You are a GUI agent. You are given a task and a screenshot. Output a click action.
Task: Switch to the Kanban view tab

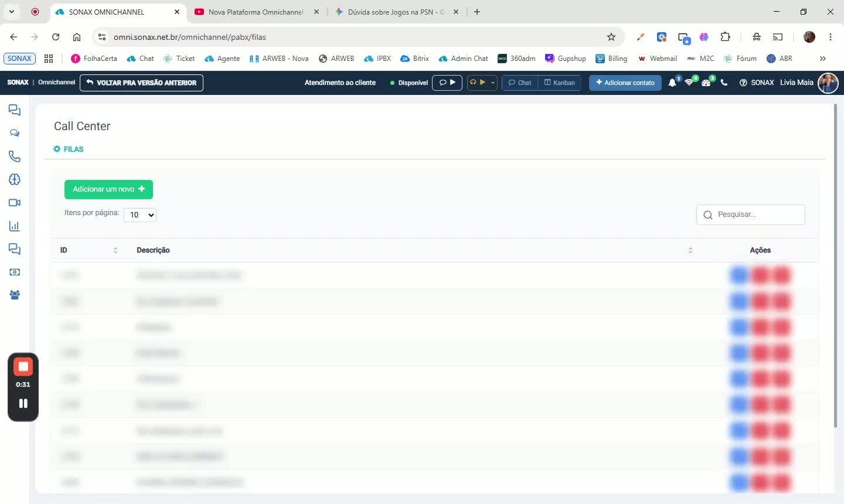click(560, 83)
